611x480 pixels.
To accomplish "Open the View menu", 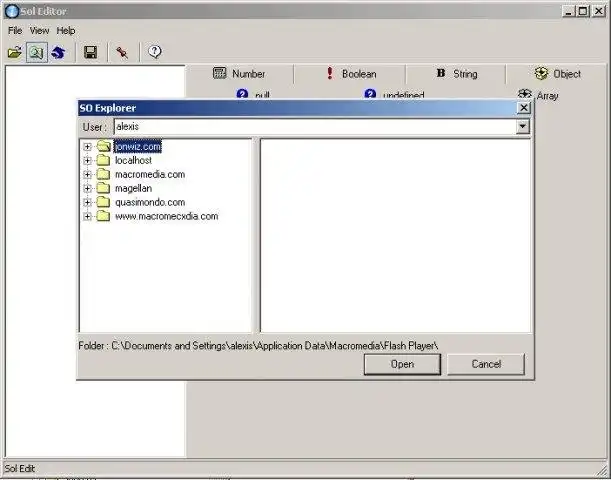I will tap(39, 30).
